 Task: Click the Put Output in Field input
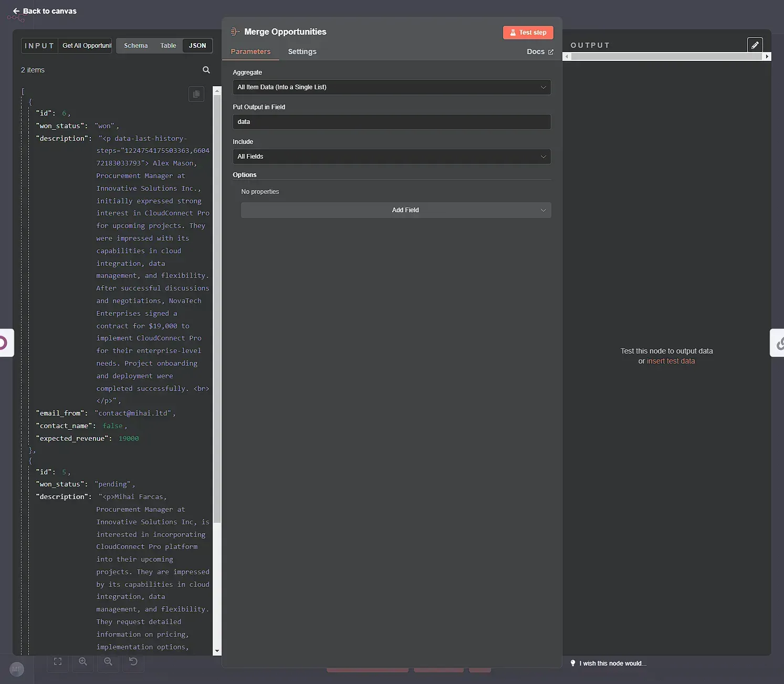click(x=391, y=122)
